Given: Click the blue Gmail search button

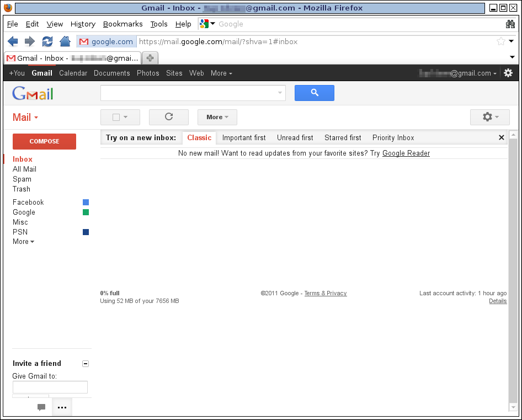Looking at the screenshot, I should pyautogui.click(x=315, y=93).
